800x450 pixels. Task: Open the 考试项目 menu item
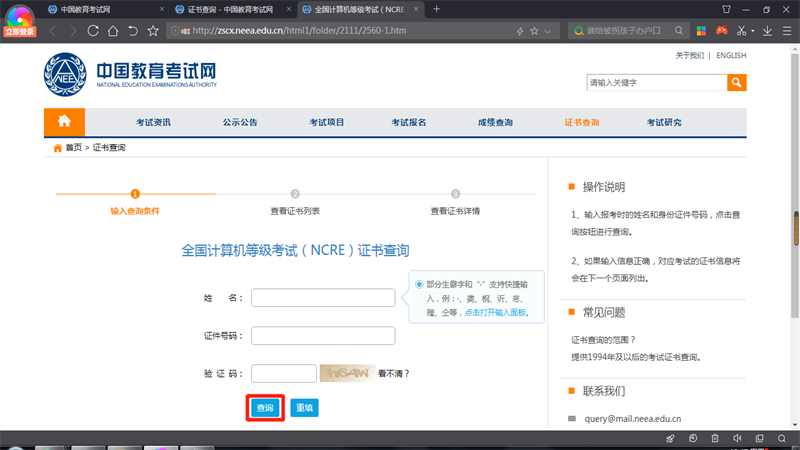[x=327, y=122]
